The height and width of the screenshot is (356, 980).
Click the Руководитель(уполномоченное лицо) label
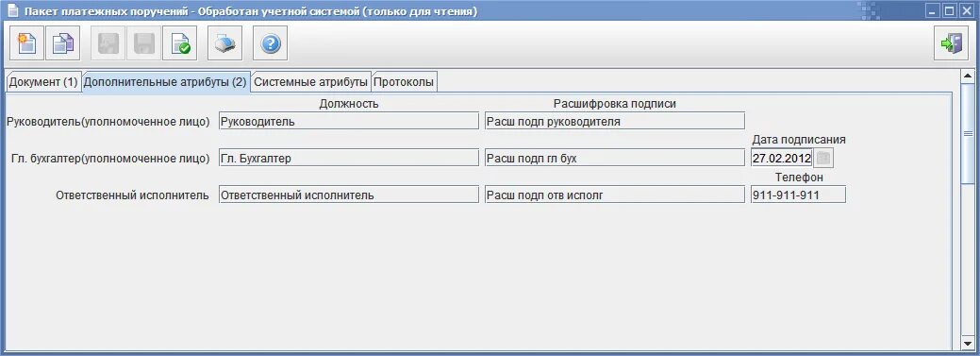108,122
